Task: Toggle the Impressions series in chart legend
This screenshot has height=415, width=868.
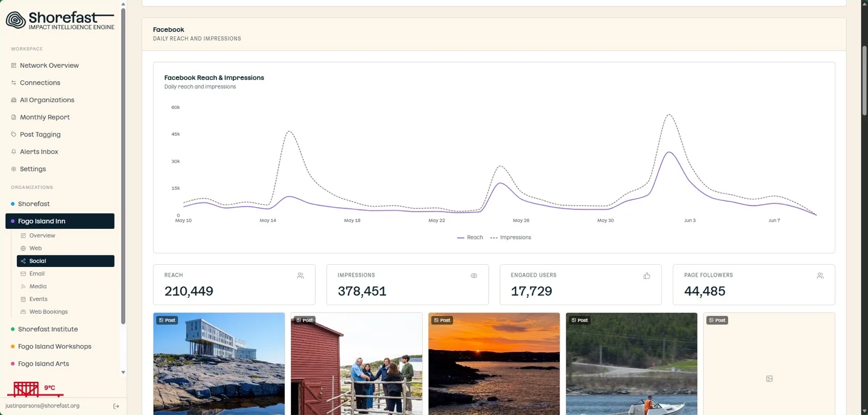Action: (x=510, y=238)
